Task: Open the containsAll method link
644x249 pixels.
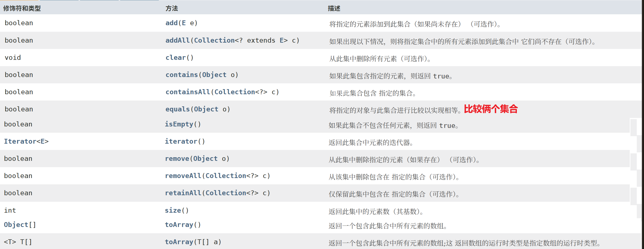Action: tap(188, 92)
